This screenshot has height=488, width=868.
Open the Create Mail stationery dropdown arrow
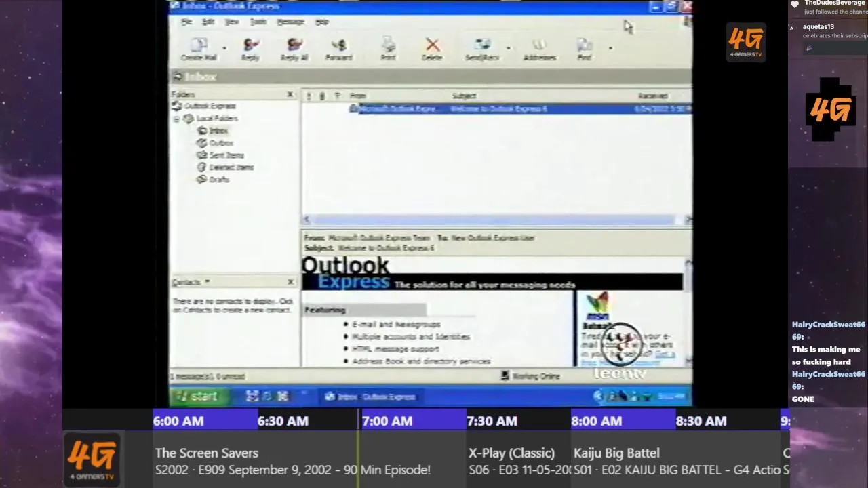tap(224, 49)
